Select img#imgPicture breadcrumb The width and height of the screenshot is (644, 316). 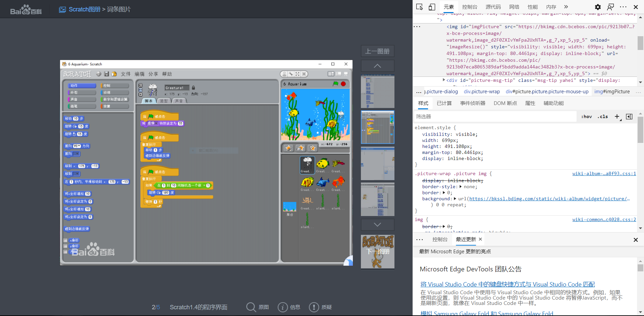(x=612, y=92)
